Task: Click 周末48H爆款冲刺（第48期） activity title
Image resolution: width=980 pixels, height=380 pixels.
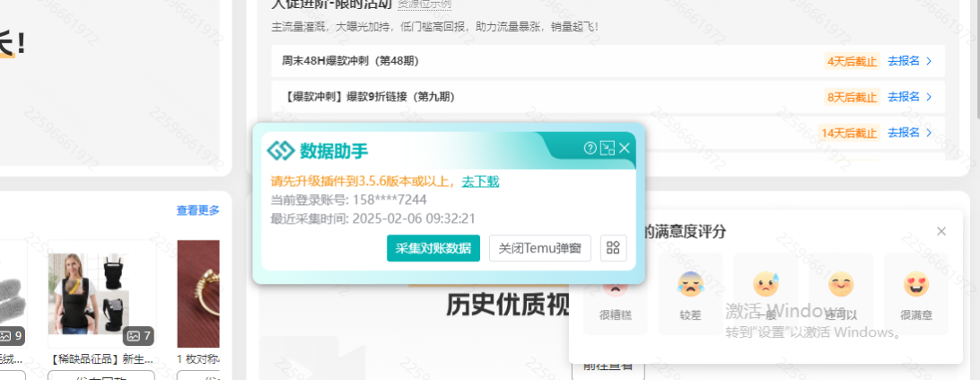Action: (350, 61)
